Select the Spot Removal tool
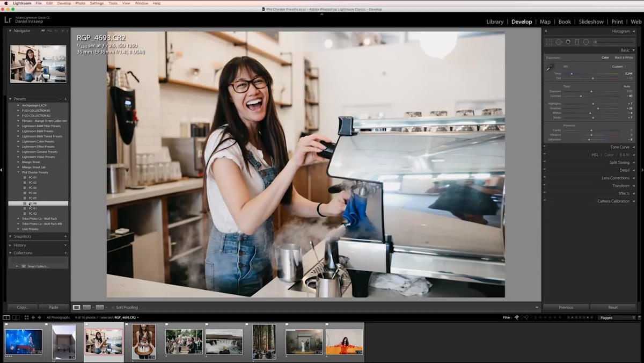This screenshot has height=363, width=644. [x=559, y=42]
